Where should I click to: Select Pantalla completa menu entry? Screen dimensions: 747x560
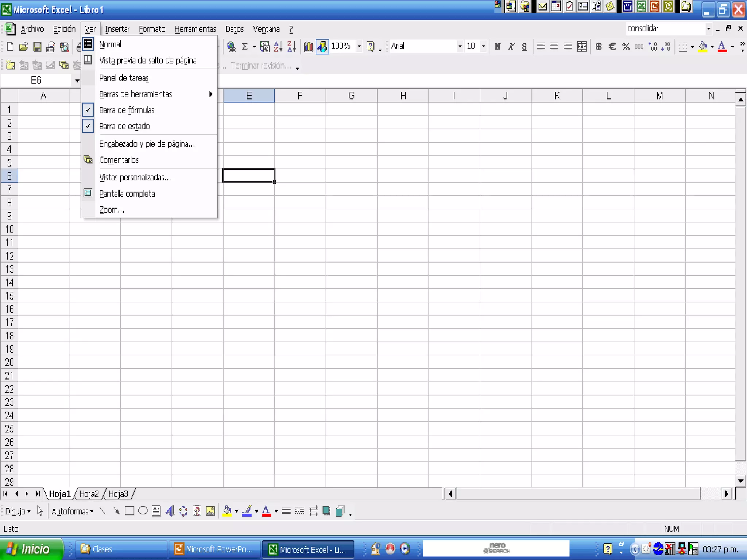click(x=127, y=194)
